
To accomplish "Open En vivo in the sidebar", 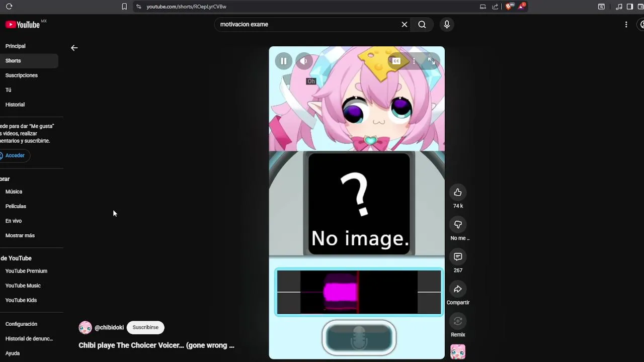I will pos(29,221).
